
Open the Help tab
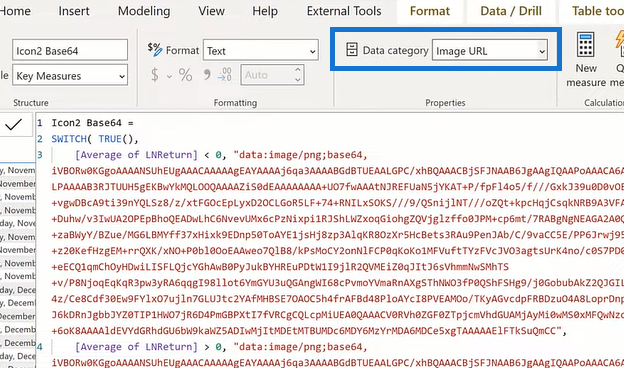(x=265, y=11)
